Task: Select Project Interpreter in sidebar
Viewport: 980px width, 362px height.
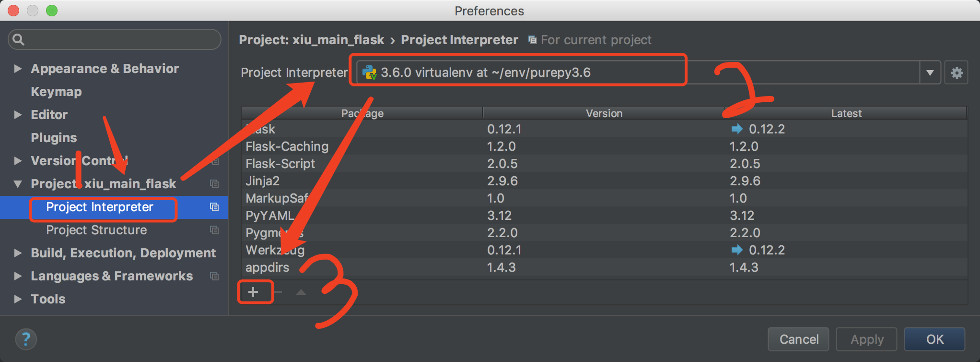Action: click(100, 207)
